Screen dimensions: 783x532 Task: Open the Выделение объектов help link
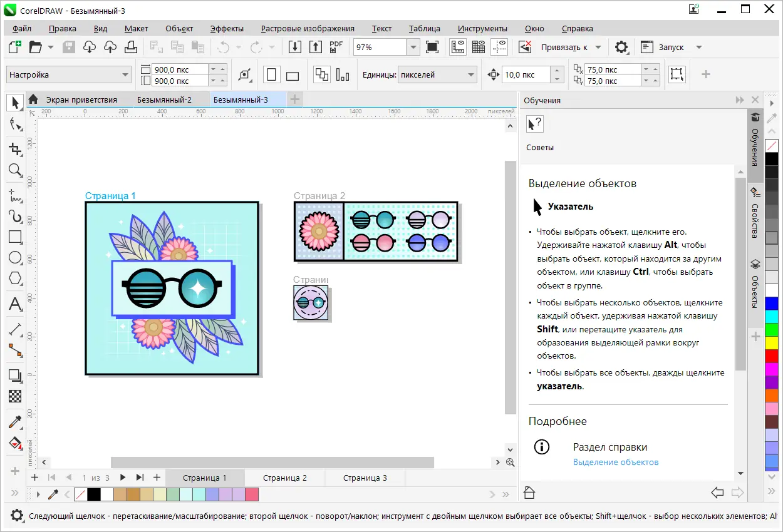point(615,462)
